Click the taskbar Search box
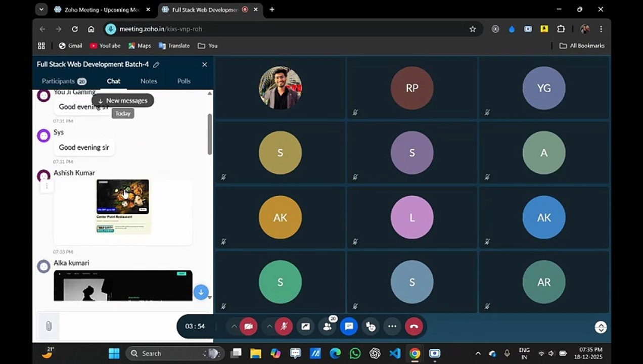The image size is (643, 364). [x=175, y=353]
